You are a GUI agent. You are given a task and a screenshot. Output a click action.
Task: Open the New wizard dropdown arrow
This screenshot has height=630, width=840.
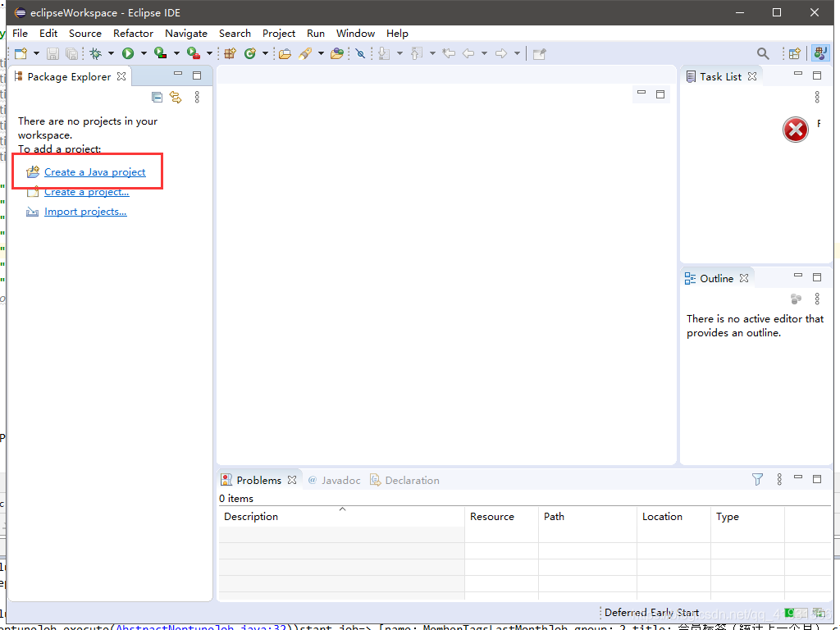(36, 53)
